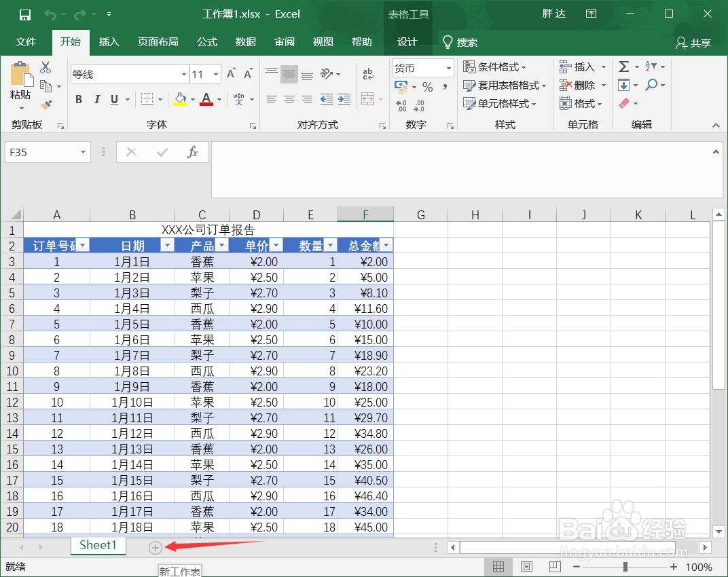The image size is (728, 577).
Task: Toggle center text alignment
Action: [289, 99]
